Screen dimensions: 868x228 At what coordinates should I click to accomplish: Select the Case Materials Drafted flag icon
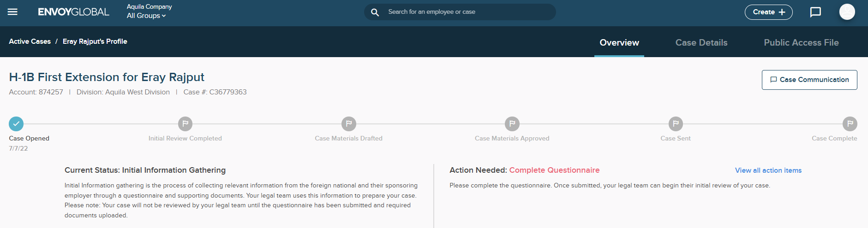pyautogui.click(x=348, y=124)
